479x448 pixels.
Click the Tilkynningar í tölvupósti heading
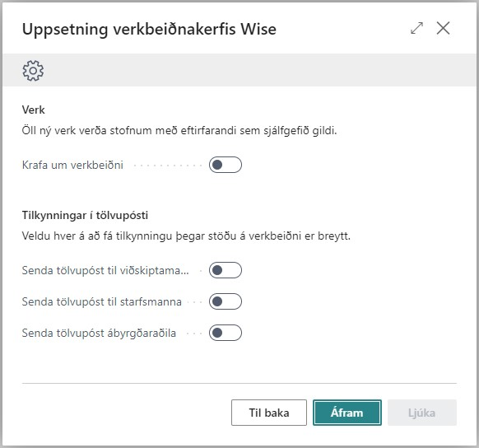(x=85, y=216)
